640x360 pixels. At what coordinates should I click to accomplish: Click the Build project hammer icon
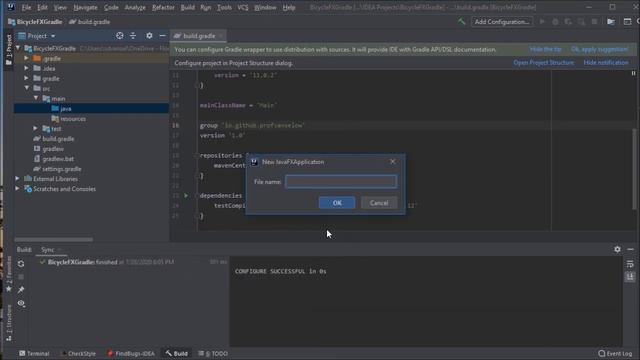[x=461, y=22]
